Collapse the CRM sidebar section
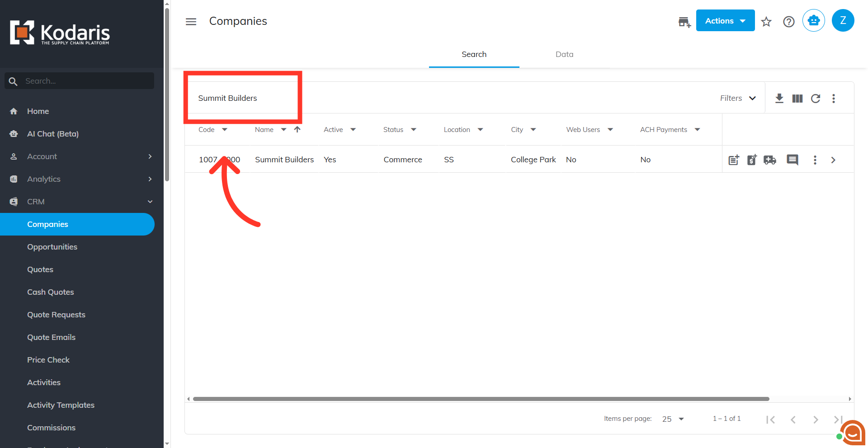Image resolution: width=868 pixels, height=448 pixels. [81, 202]
